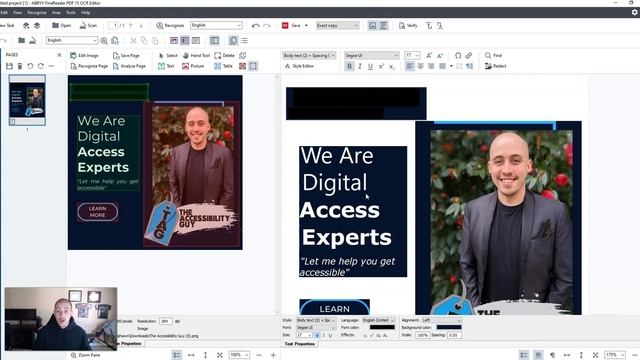Click the Delete area button

coord(224,55)
